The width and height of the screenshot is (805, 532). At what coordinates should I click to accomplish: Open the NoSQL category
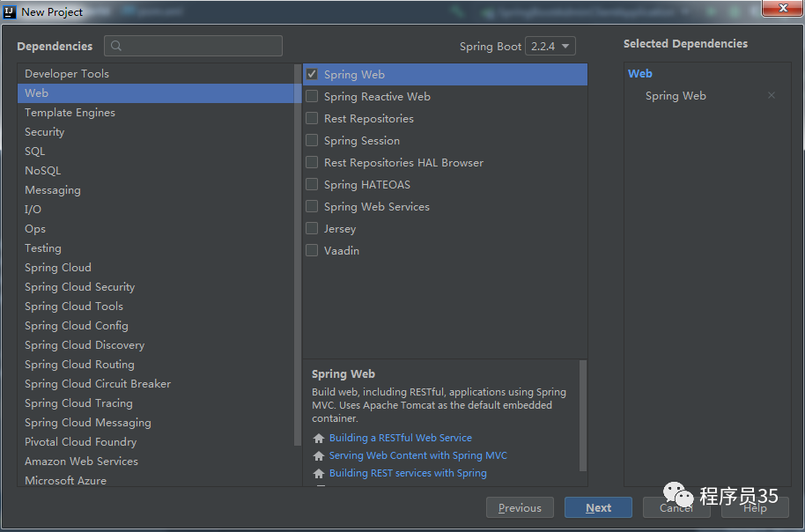[156, 171]
